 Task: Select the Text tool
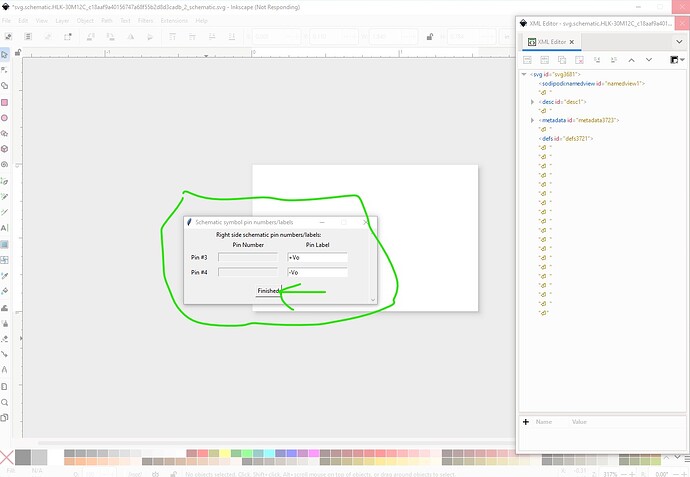pos(4,228)
